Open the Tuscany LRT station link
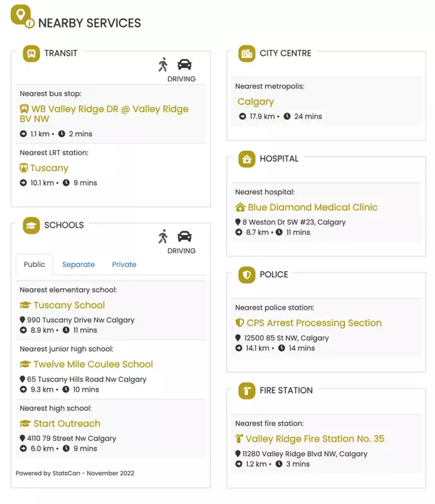Viewport: 435px width, 504px height. (49, 168)
